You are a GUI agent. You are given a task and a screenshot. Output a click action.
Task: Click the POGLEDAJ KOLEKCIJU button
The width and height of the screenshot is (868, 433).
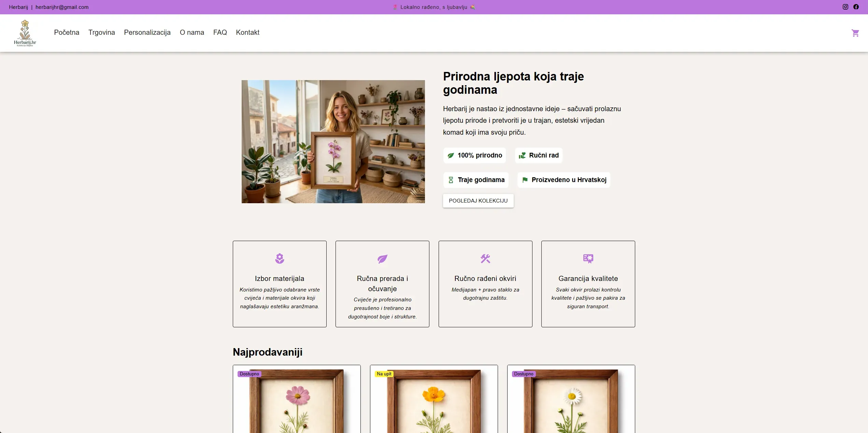point(478,200)
